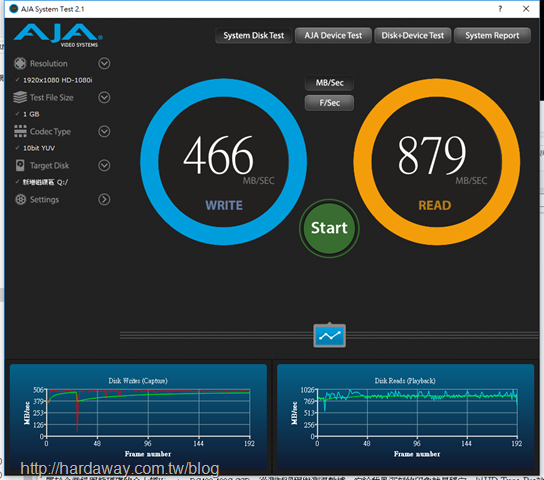Switch to System Disk Test tab
The height and width of the screenshot is (480, 544).
tap(254, 35)
